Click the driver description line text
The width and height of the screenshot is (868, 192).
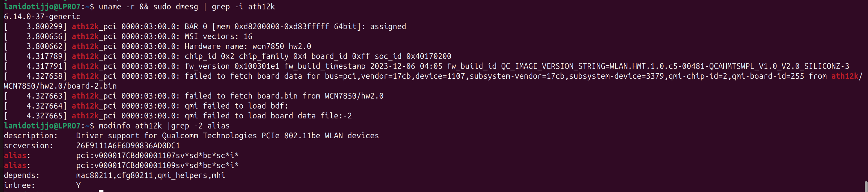(x=227, y=136)
